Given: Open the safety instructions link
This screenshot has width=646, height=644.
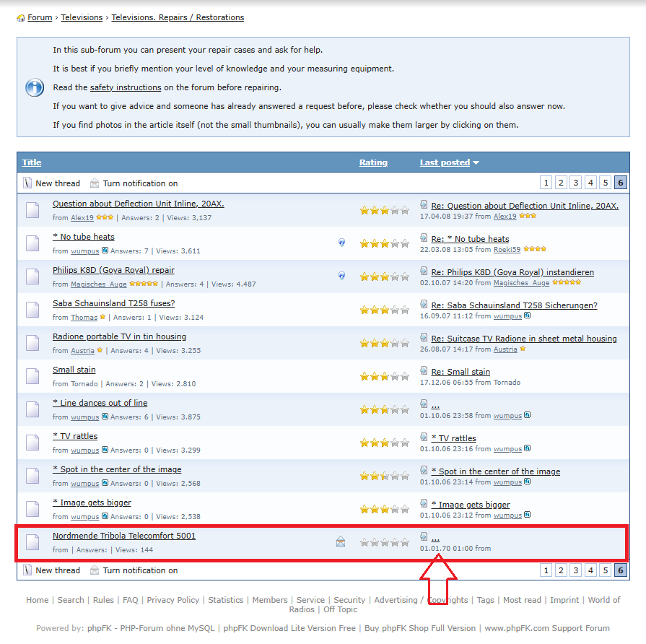Looking at the screenshot, I should pos(126,87).
